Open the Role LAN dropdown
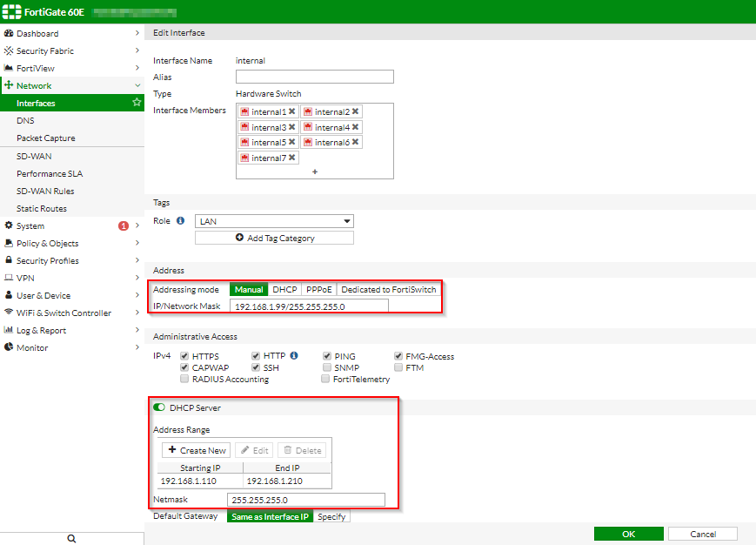756x545 pixels. (x=274, y=220)
